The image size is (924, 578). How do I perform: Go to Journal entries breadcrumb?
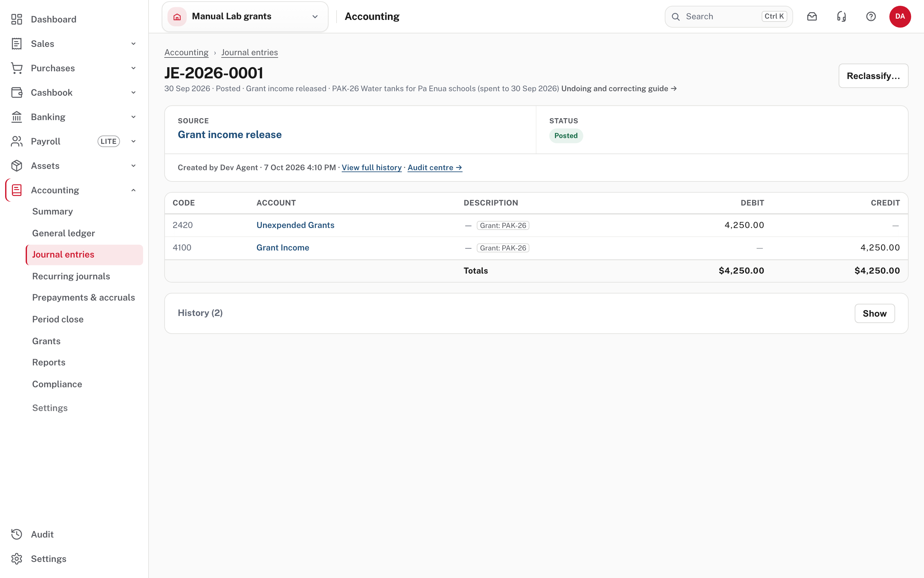tap(249, 52)
